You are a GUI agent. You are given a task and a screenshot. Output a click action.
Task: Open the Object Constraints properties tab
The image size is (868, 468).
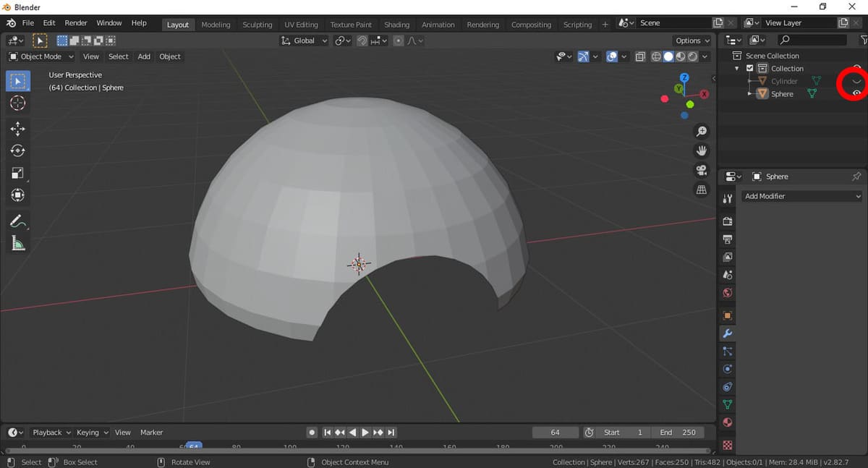[x=728, y=387]
